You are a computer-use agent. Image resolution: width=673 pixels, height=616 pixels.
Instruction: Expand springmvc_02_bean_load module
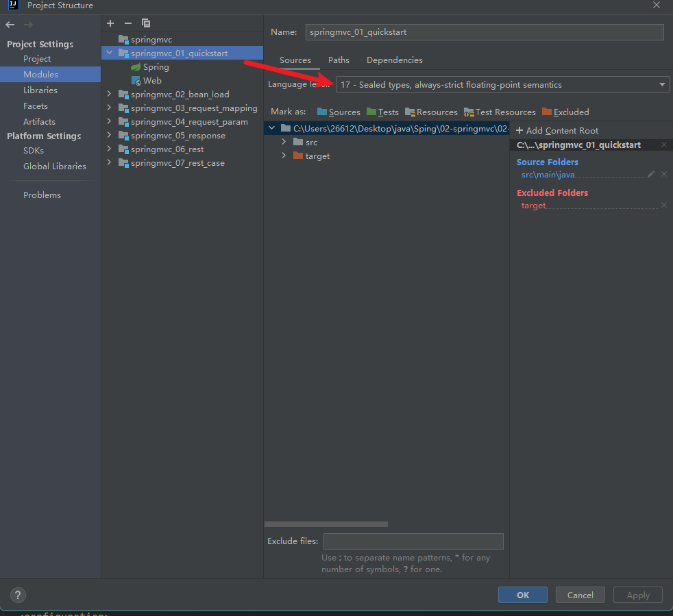(x=109, y=94)
